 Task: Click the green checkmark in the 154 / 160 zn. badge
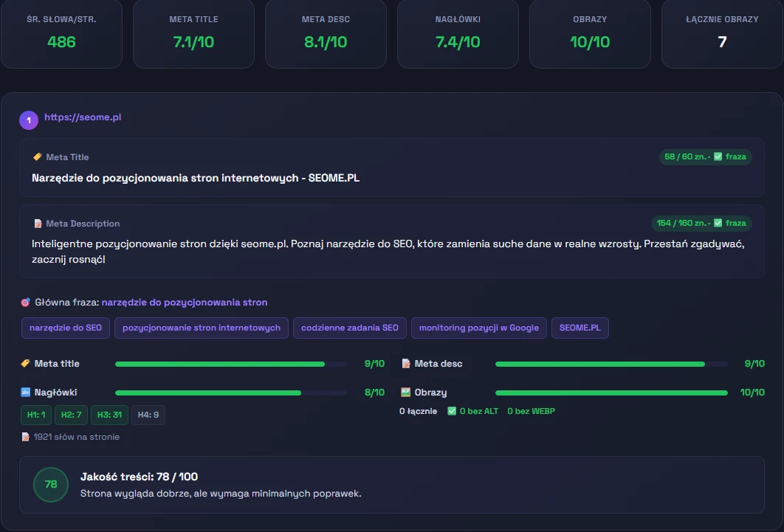click(718, 223)
